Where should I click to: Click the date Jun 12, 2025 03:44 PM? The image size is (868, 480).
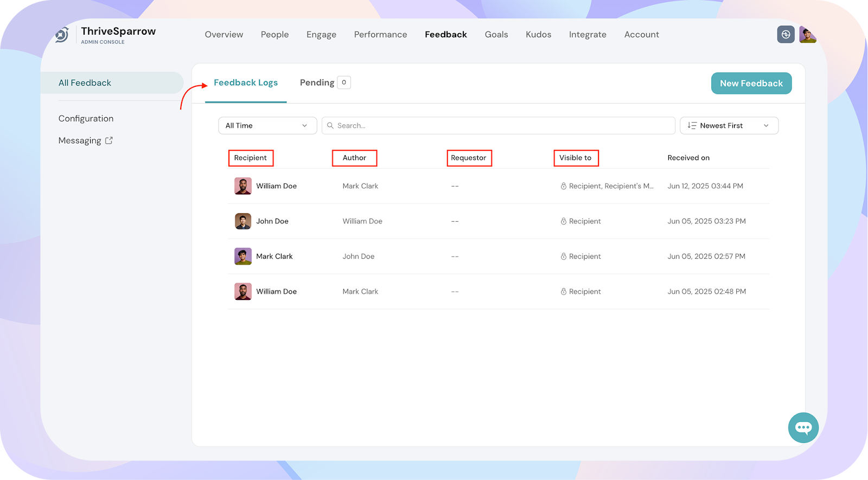click(705, 186)
